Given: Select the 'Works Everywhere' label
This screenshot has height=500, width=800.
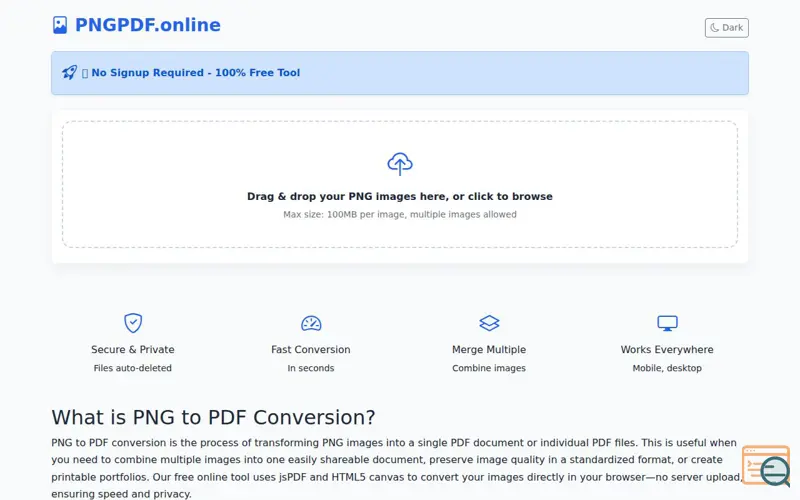Looking at the screenshot, I should click(667, 349).
